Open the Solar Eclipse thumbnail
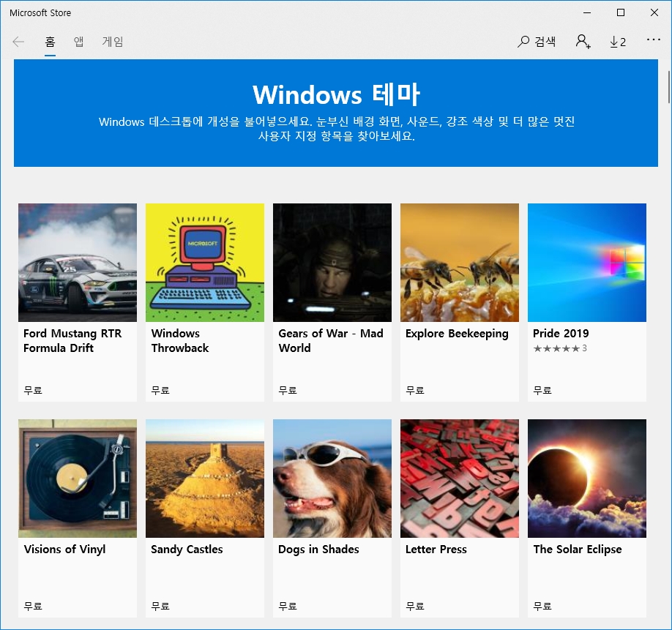Viewport: 672px width, 630px height. pos(586,479)
